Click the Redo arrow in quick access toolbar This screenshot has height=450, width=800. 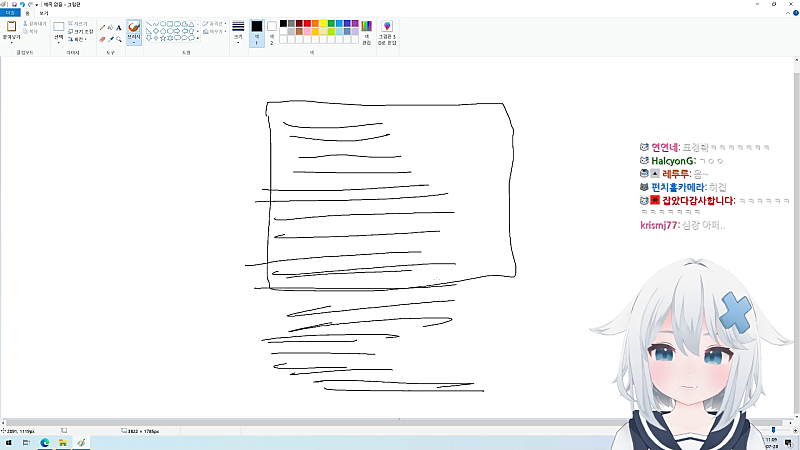coord(30,4)
